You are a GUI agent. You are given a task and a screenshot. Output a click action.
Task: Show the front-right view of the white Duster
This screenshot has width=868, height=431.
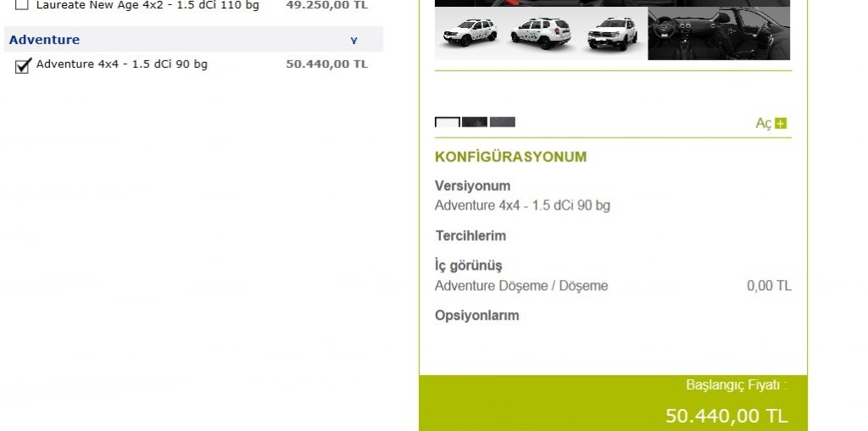click(x=612, y=32)
